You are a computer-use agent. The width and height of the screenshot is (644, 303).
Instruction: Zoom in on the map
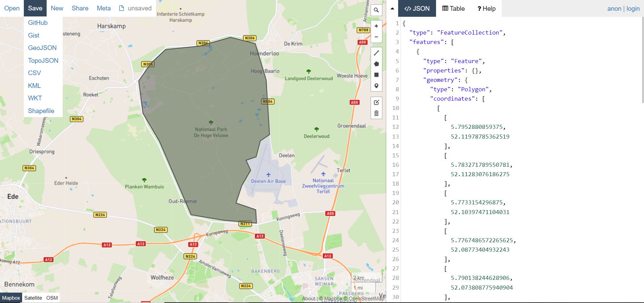coord(376,26)
